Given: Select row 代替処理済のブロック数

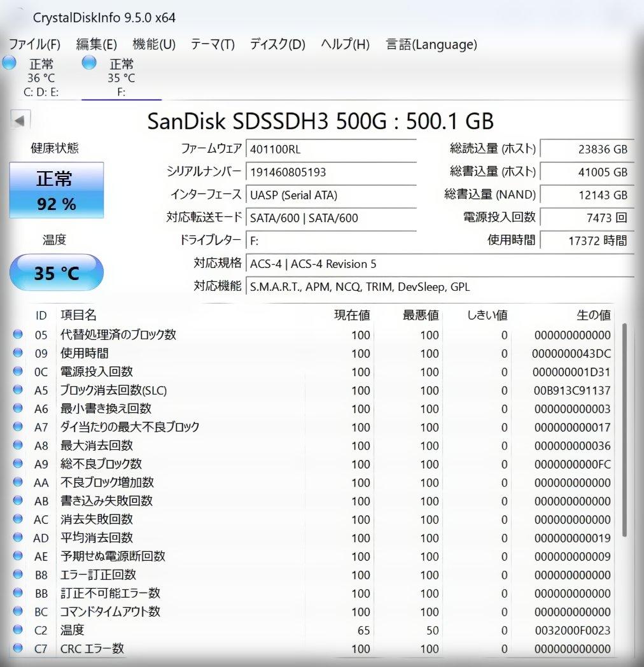Looking at the screenshot, I should coord(312,335).
